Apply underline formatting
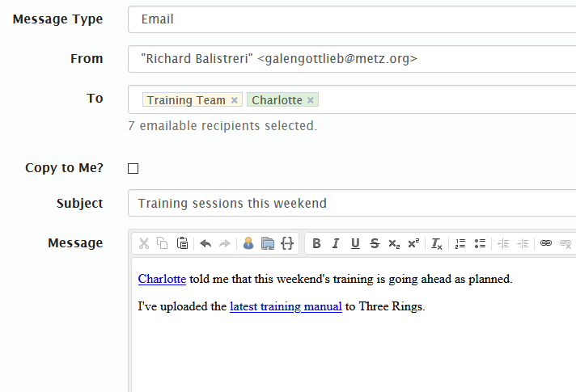 (354, 243)
